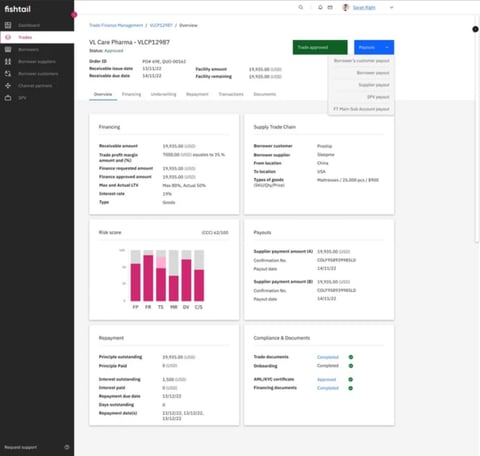Image resolution: width=480 pixels, height=456 pixels.
Task: Click the calendar icon in header
Action: [x=330, y=7]
